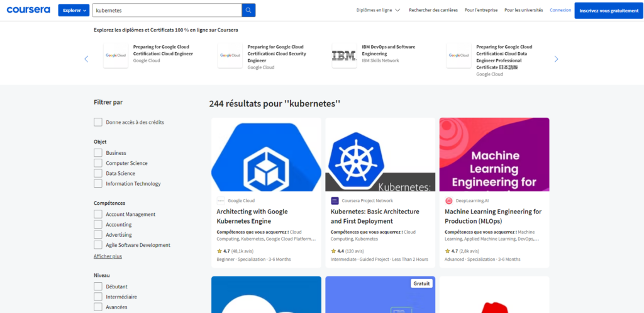This screenshot has width=644, height=313.
Task: Open Rechercher des carrières
Action: [433, 10]
